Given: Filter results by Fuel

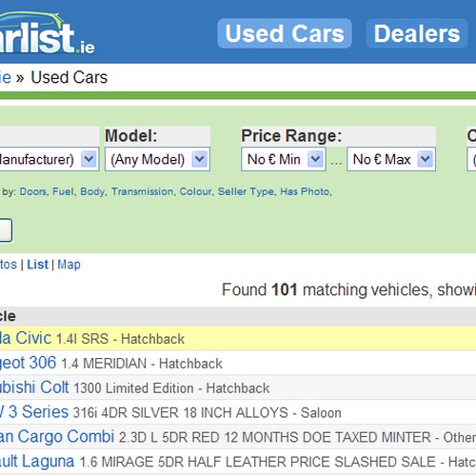Looking at the screenshot, I should click(64, 191).
